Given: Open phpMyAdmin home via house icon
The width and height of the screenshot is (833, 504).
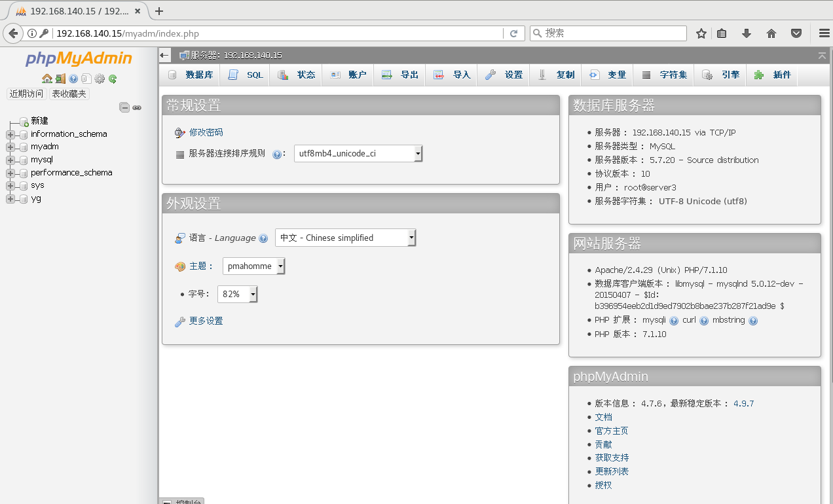Looking at the screenshot, I should pyautogui.click(x=47, y=79).
